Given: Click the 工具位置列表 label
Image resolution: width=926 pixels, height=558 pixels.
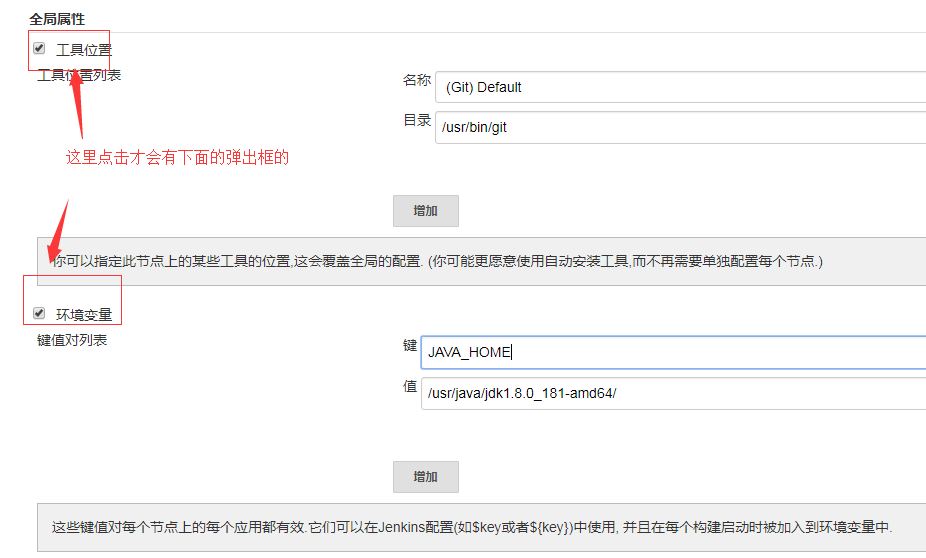Looking at the screenshot, I should [x=79, y=75].
